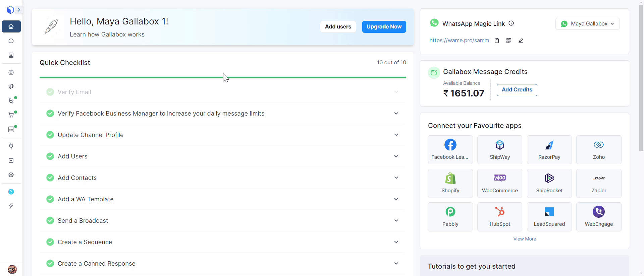Click the Upgrade Now button

(x=384, y=27)
